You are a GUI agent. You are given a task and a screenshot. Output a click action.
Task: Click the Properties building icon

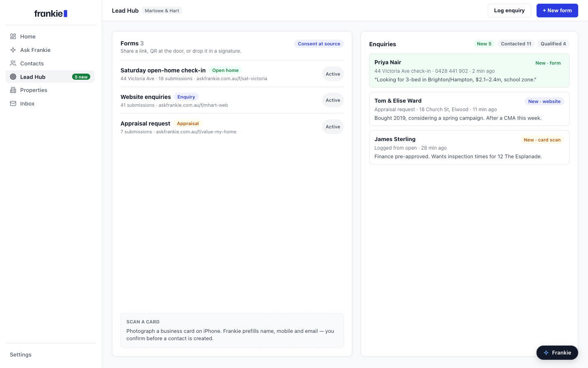click(x=13, y=90)
